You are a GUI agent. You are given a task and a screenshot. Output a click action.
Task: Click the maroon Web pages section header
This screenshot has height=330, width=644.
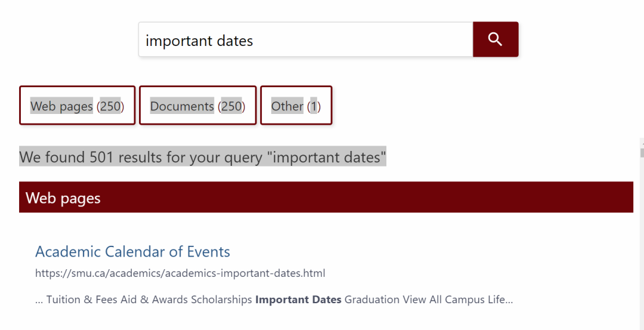pyautogui.click(x=326, y=198)
